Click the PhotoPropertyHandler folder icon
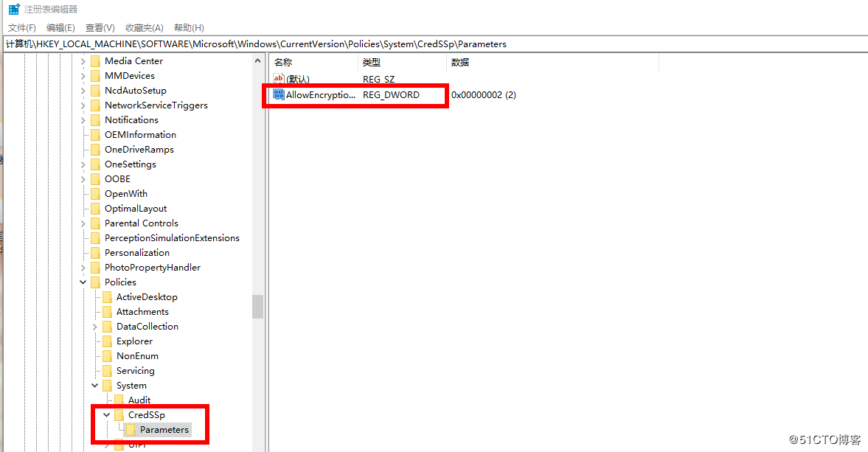The width and height of the screenshot is (868, 452). click(95, 268)
